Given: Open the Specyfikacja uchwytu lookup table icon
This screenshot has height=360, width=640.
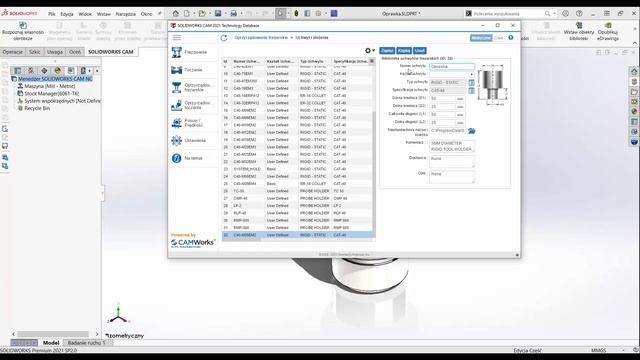Looking at the screenshot, I should (x=471, y=90).
